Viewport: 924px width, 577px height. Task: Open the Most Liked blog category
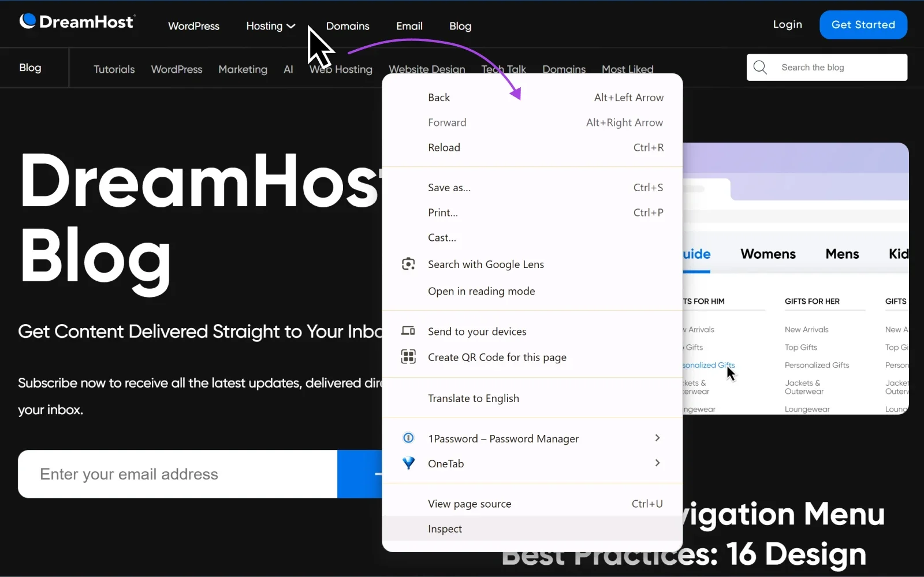(x=627, y=69)
